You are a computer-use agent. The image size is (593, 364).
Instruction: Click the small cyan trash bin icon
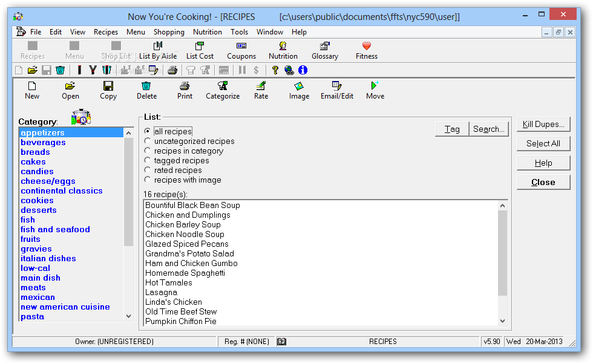pos(60,70)
